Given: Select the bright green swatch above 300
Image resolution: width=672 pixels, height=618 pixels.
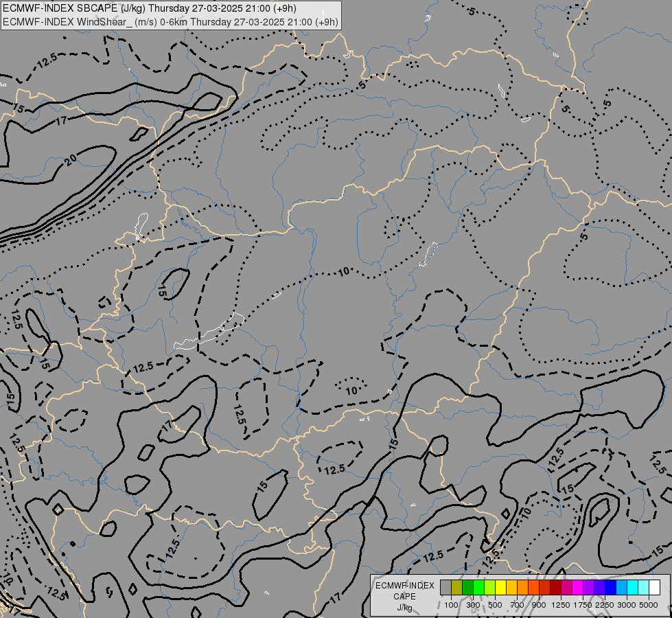Looking at the screenshot, I should pyautogui.click(x=478, y=587).
